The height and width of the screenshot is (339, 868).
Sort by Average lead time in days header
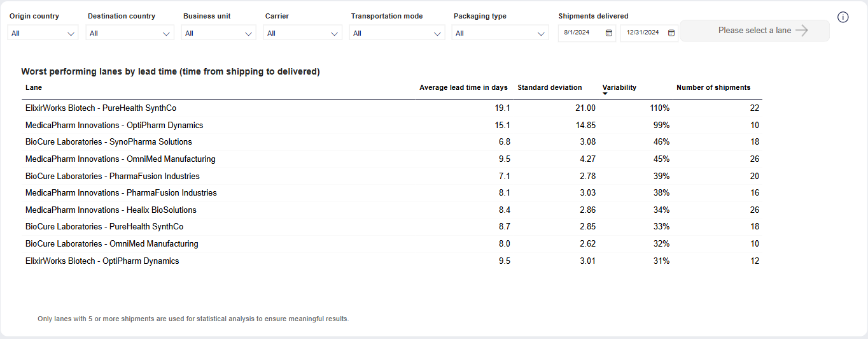click(463, 87)
